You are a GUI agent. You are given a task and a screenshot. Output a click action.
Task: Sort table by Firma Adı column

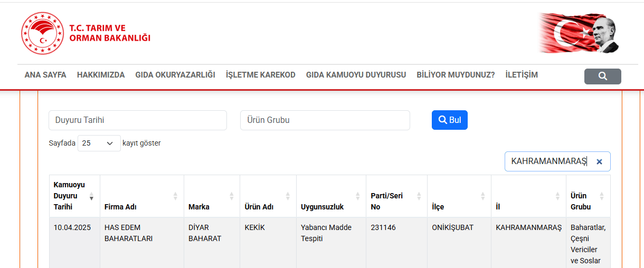[175, 196]
